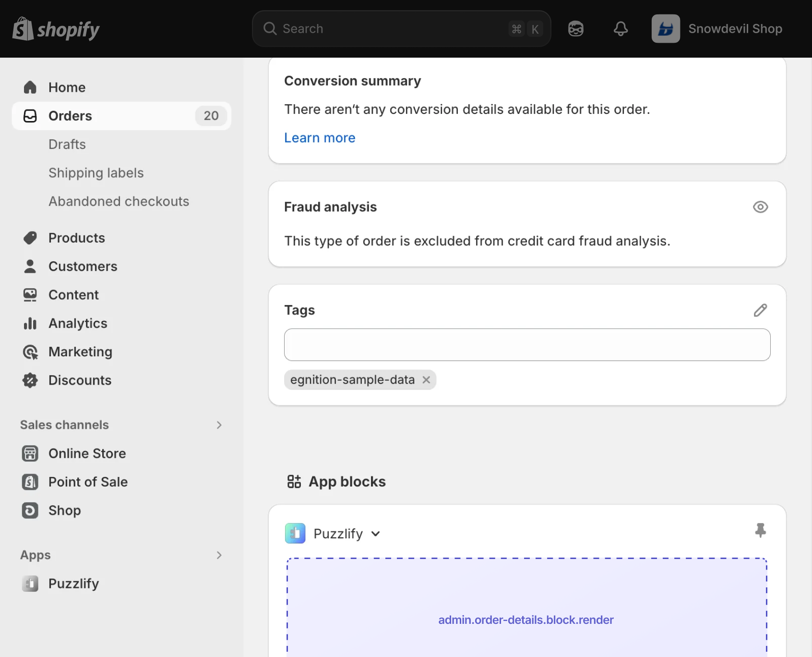Click the Online Store icon

tap(30, 453)
